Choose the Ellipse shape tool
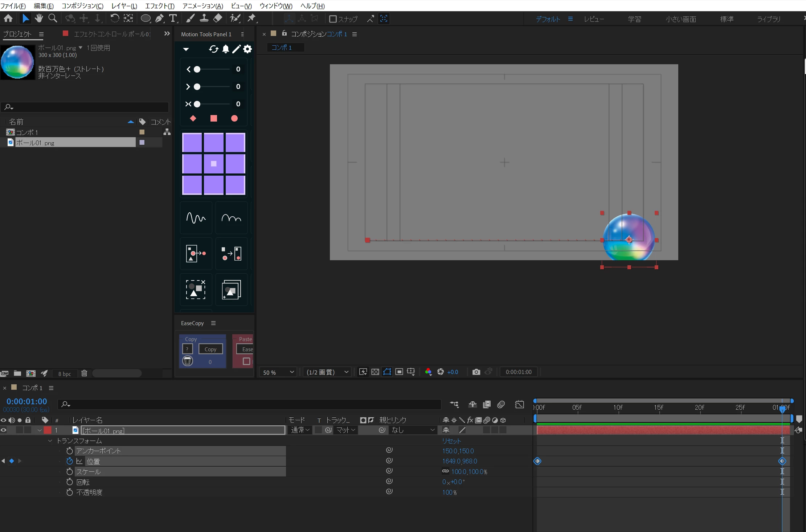The height and width of the screenshot is (532, 806). point(146,19)
